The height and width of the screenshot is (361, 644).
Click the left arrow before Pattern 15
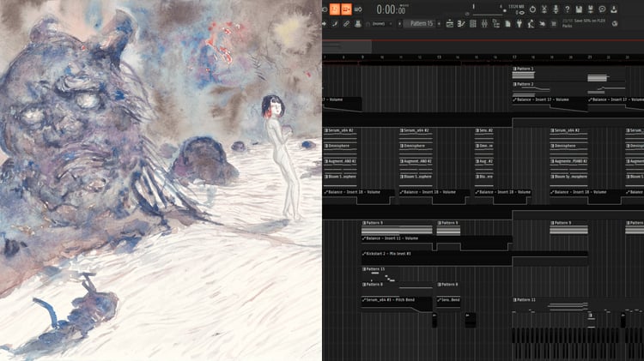pyautogui.click(x=400, y=24)
